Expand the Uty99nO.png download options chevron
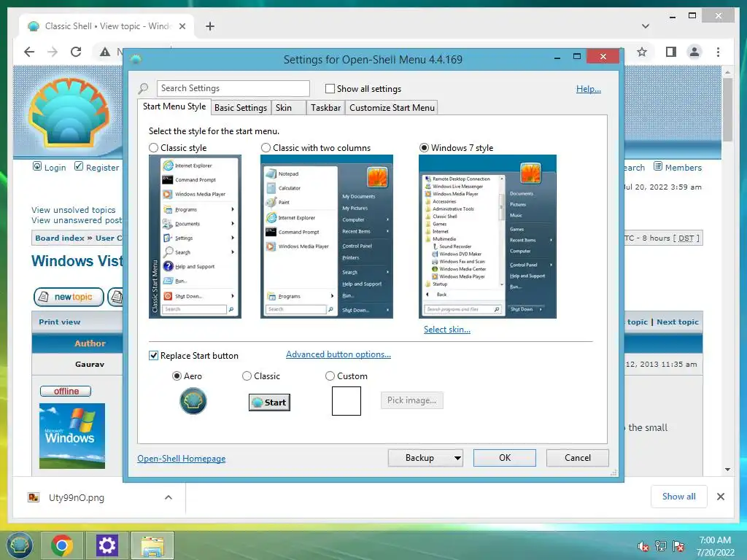 pos(169,497)
